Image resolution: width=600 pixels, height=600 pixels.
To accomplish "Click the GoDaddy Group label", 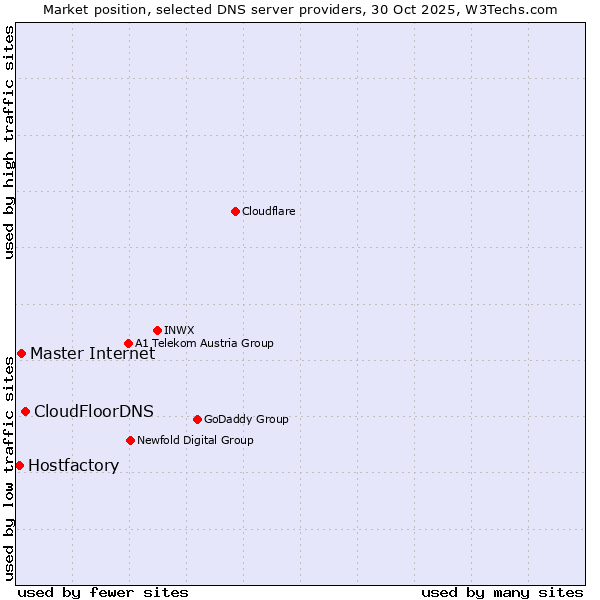I will click(x=246, y=419).
